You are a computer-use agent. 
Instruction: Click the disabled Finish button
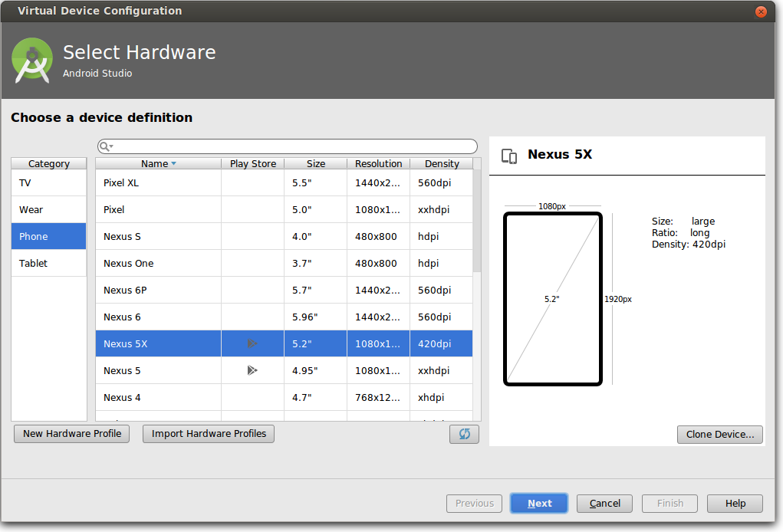(x=669, y=503)
